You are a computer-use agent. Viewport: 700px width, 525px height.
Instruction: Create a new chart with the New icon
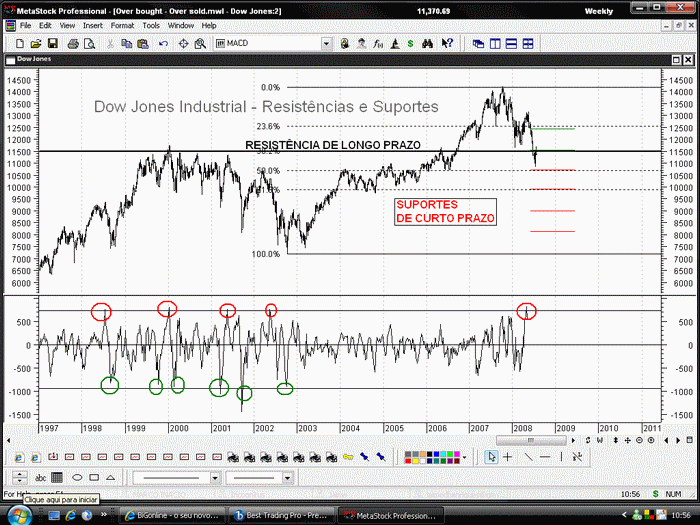click(x=20, y=43)
